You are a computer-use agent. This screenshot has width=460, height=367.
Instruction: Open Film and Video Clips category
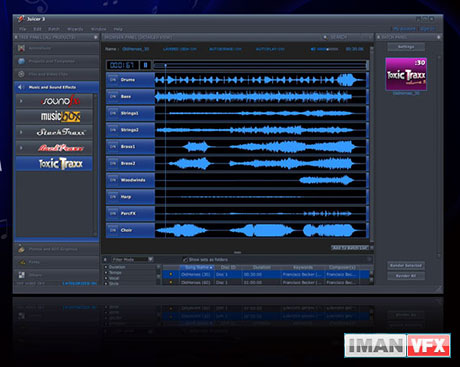tap(57, 74)
